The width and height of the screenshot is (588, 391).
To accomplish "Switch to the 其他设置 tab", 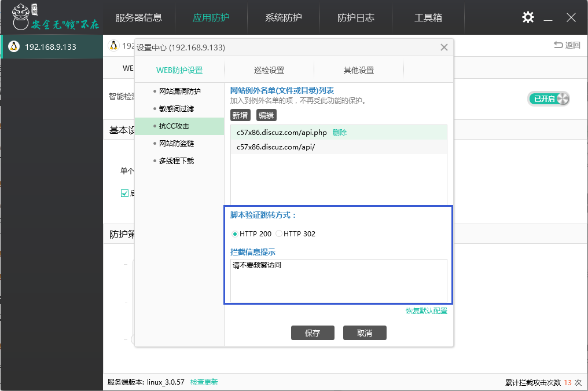I will [359, 70].
